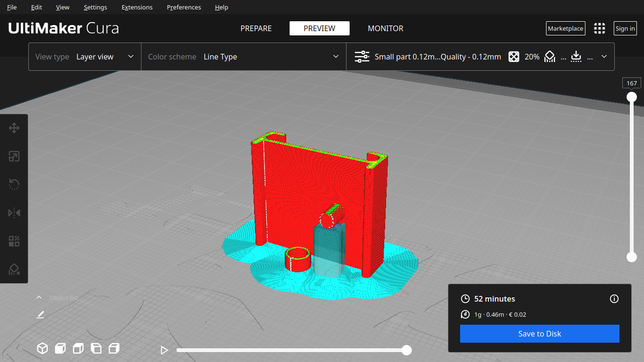
Task: Switch to the MONITOR stage
Action: coord(386,28)
